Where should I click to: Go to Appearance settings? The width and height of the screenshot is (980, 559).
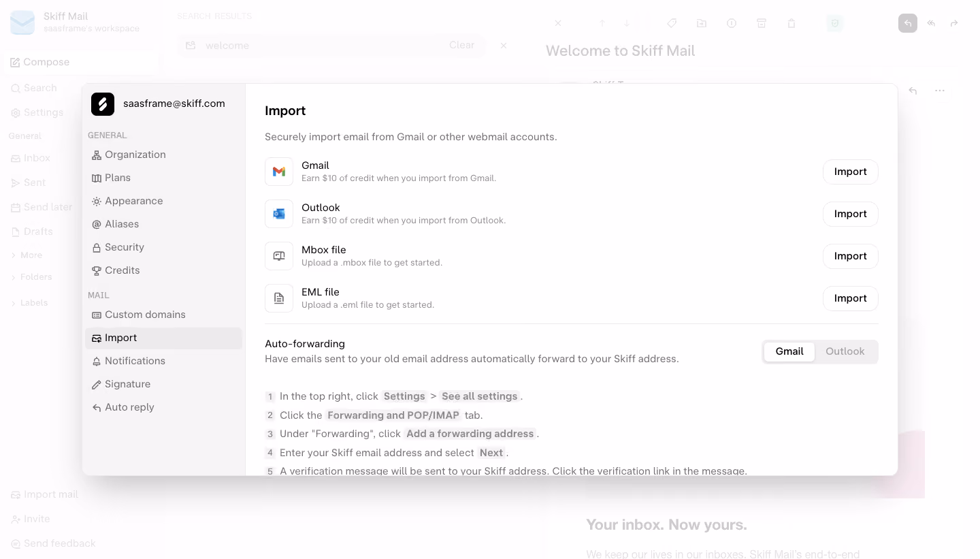164,201
